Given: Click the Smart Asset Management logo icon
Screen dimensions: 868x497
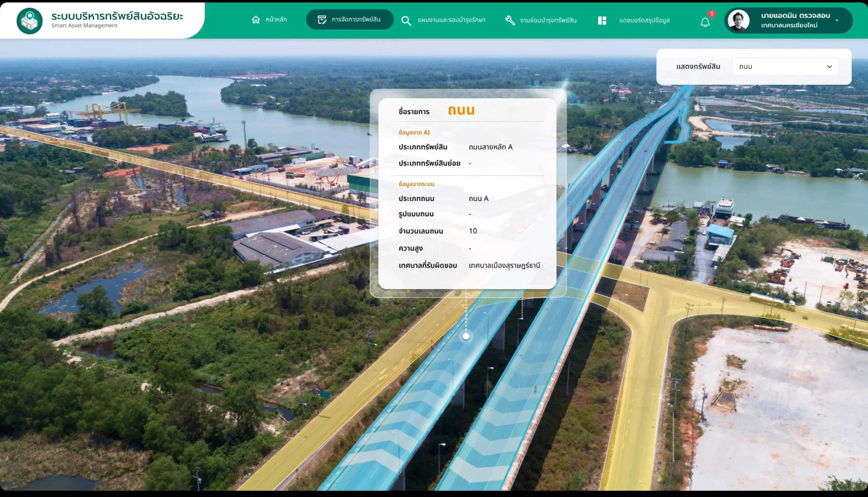Looking at the screenshot, I should pyautogui.click(x=30, y=21).
